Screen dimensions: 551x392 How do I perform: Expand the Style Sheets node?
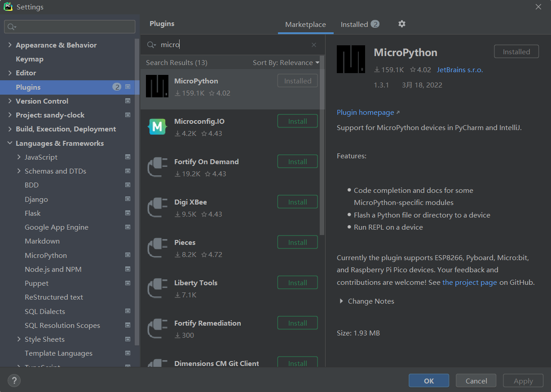pyautogui.click(x=19, y=339)
